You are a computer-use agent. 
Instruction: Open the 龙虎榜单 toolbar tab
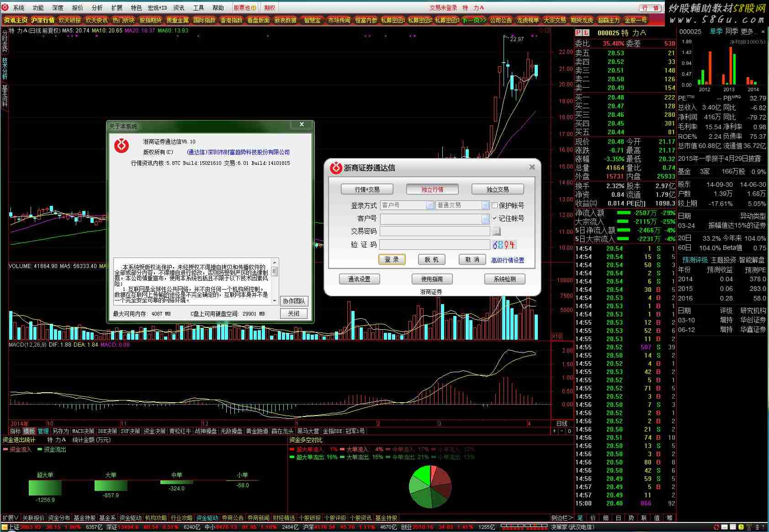click(528, 20)
